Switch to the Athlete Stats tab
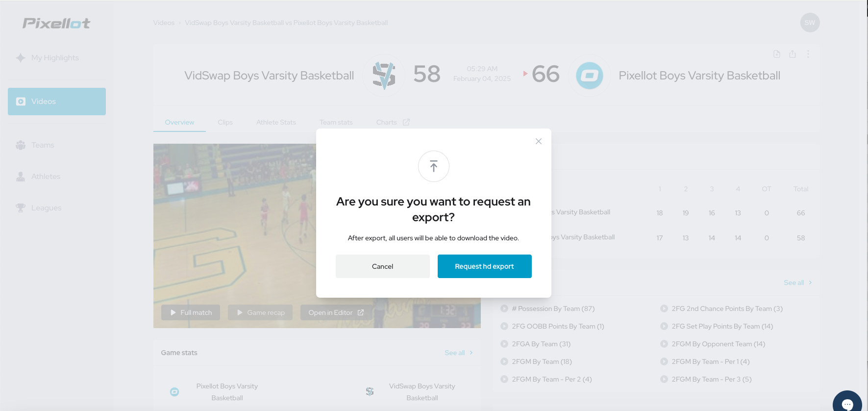This screenshot has width=868, height=411. click(276, 122)
